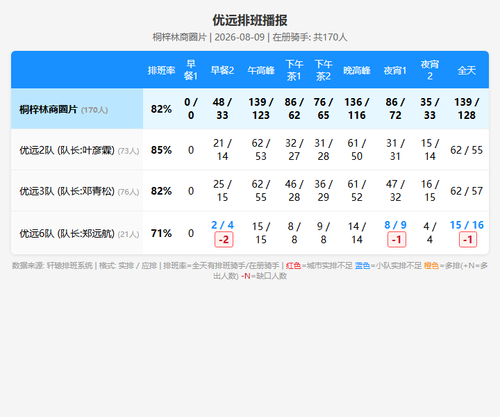Image resolution: width=500 pixels, height=417 pixels.
Task: Click the 139 / 128 全天 cell
Action: click(466, 109)
